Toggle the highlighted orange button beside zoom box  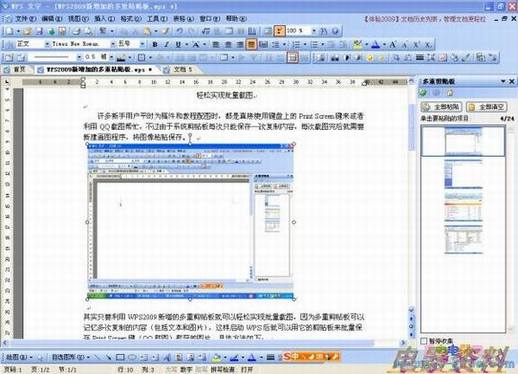coord(279,31)
